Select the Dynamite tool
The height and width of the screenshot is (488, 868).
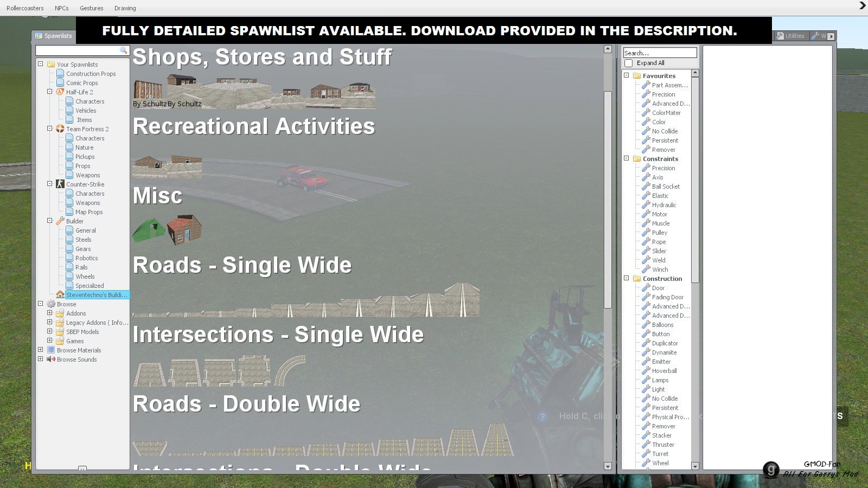(664, 352)
